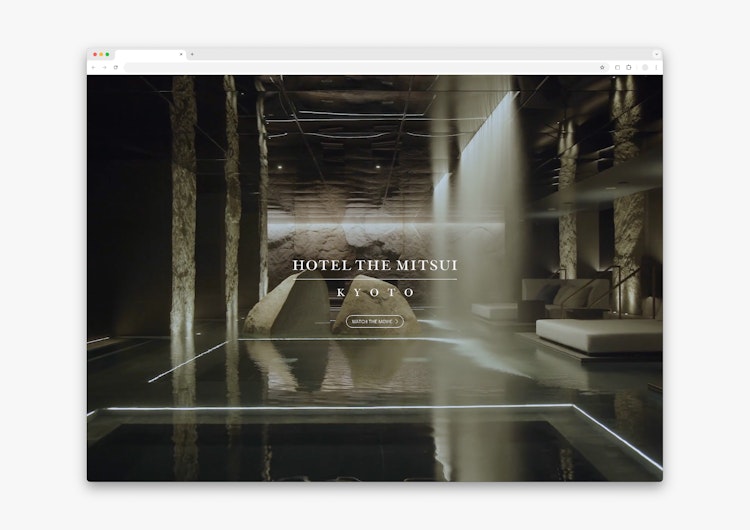Viewport: 750px width, 530px height.
Task: Go back using the browser back arrow
Action: (x=94, y=67)
